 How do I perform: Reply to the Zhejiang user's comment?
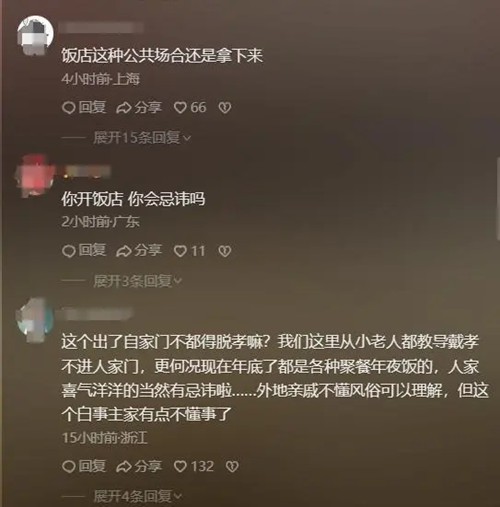tap(84, 466)
